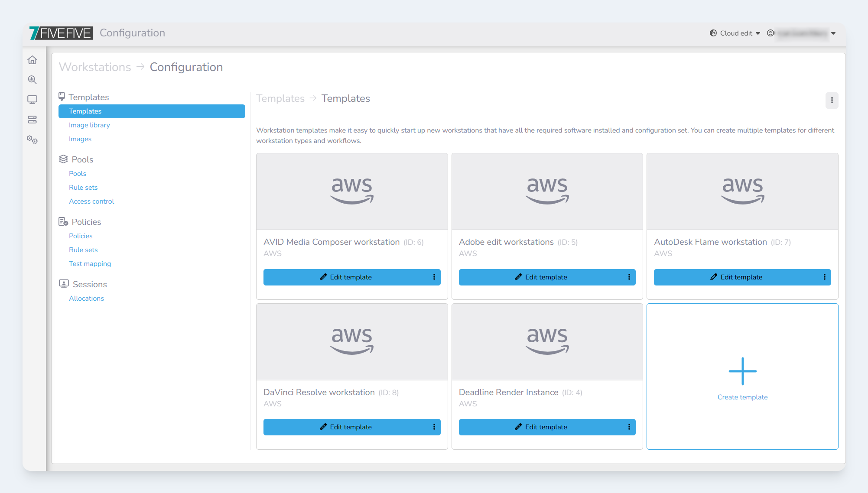Expand the Cloud edit dropdown

pyautogui.click(x=735, y=33)
